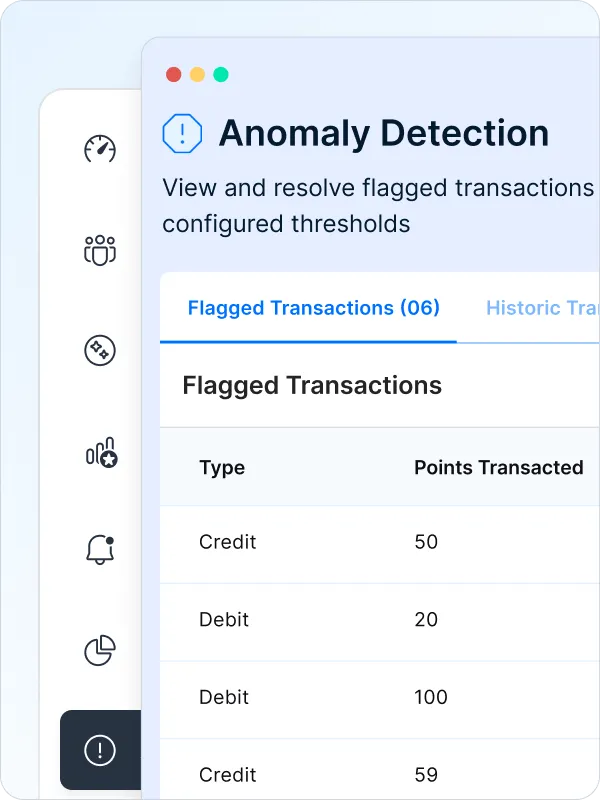Image resolution: width=600 pixels, height=800 pixels.
Task: Select the Flagged Transactions (06) tab
Action: point(313,308)
